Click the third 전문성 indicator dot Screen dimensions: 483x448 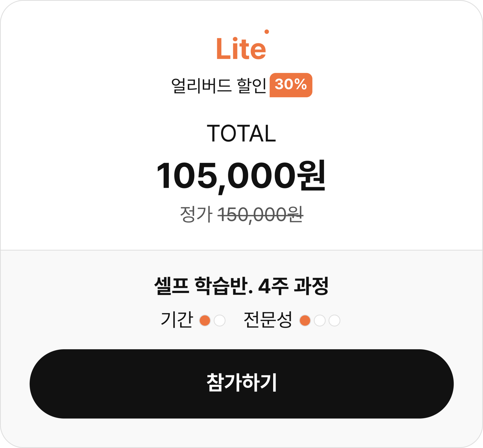coord(334,320)
